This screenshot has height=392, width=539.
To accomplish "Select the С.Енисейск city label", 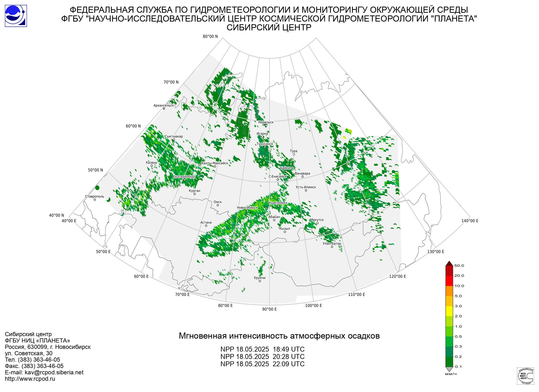I will [278, 176].
